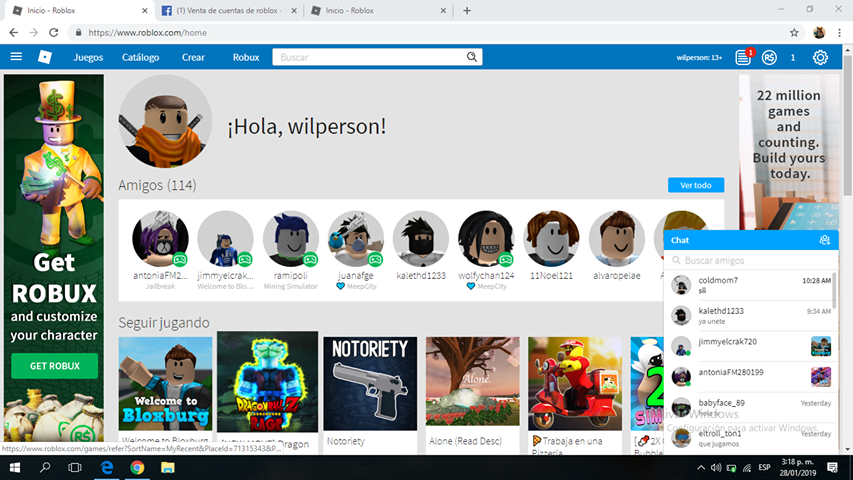The height and width of the screenshot is (480, 853).
Task: Open chat settings gear icon
Action: (825, 240)
